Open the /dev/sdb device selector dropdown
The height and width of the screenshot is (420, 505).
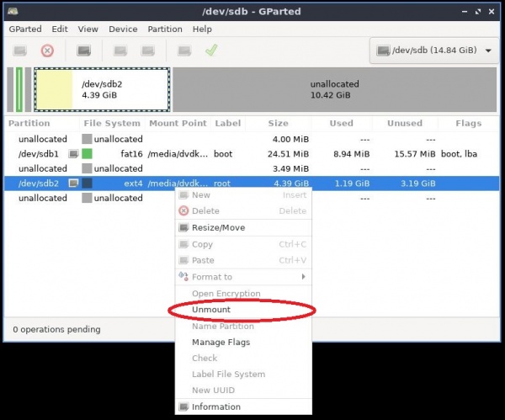pos(433,51)
